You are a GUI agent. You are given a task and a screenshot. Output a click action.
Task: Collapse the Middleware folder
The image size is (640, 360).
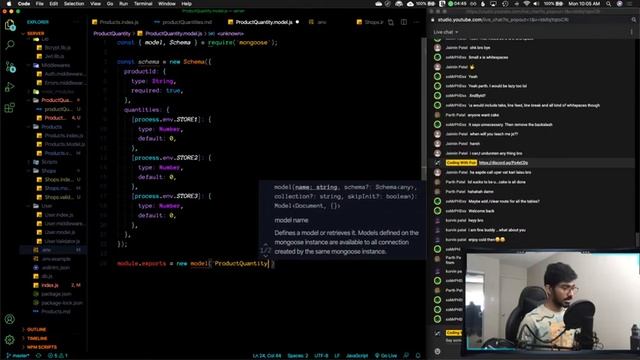tap(56, 65)
